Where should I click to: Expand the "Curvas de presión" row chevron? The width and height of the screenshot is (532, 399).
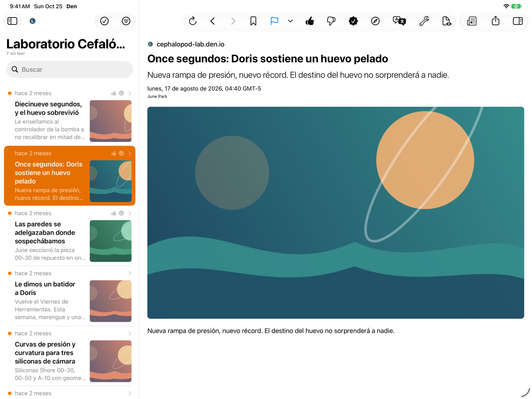130,333
